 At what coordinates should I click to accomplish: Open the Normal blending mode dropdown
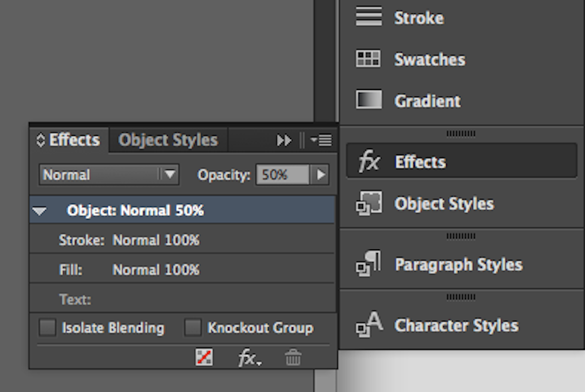pos(109,175)
